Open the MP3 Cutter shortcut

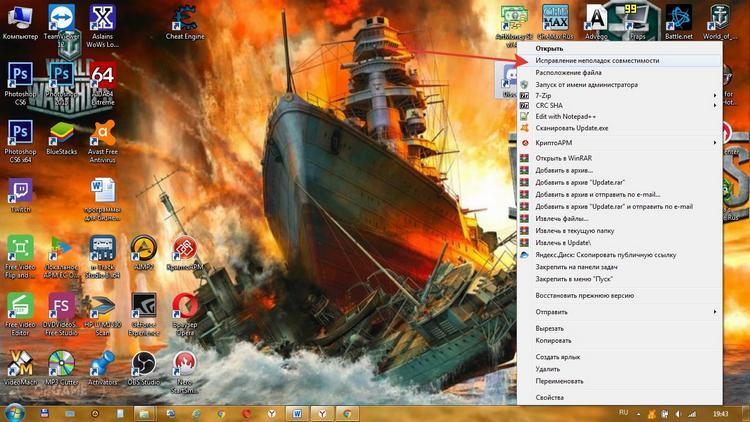61,368
